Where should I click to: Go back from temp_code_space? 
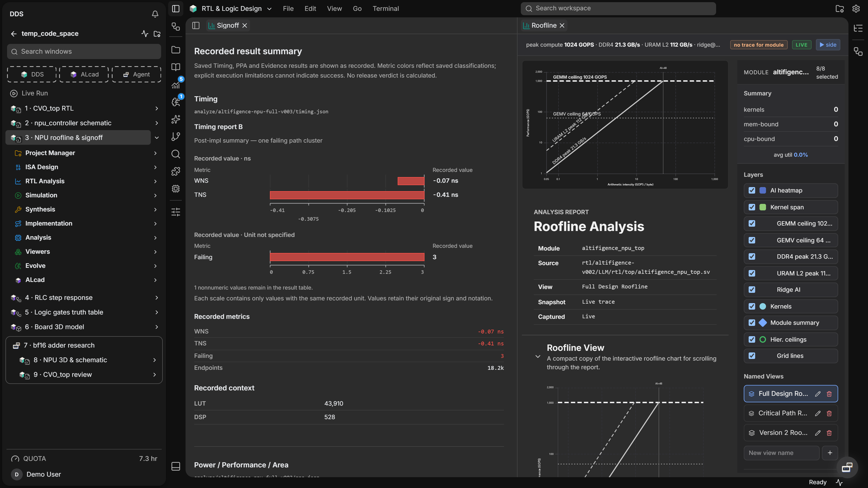pyautogui.click(x=14, y=34)
